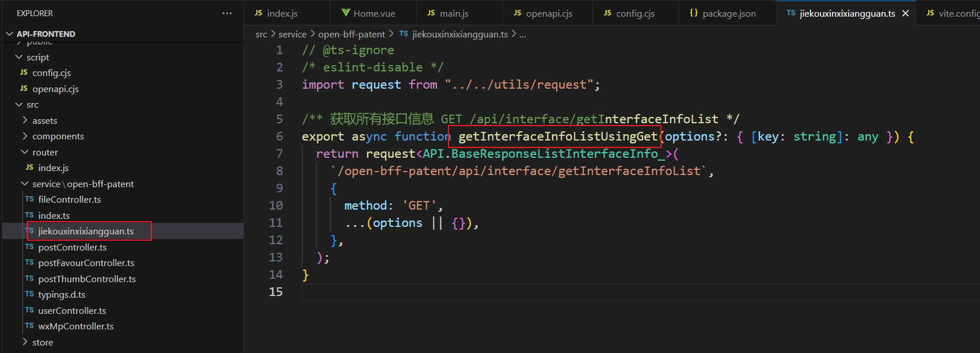Expand the store folder
Screen dimensions: 980x353
[25, 342]
